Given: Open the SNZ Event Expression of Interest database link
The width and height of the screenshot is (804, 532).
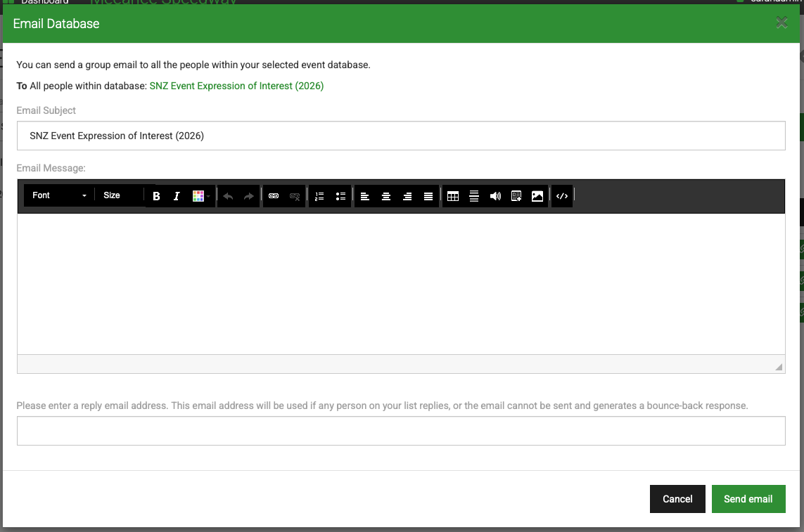Looking at the screenshot, I should click(236, 86).
